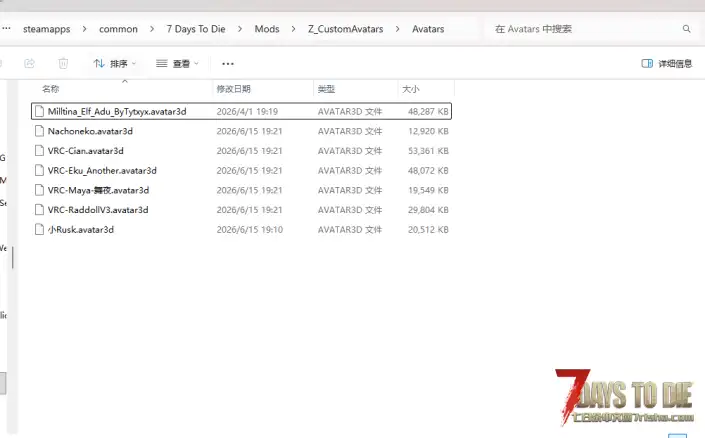Click the navigation pane scrollbar thumb

(x=13, y=257)
